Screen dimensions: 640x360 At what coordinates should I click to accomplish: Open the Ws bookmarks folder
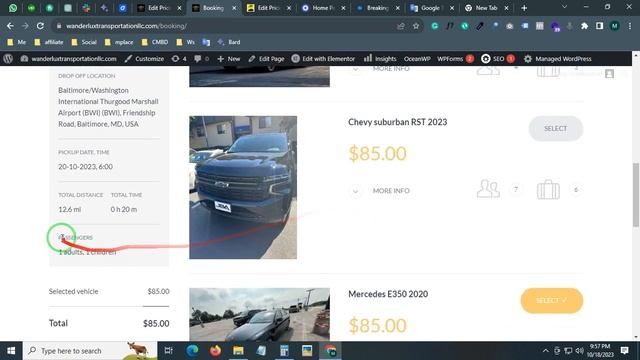186,42
